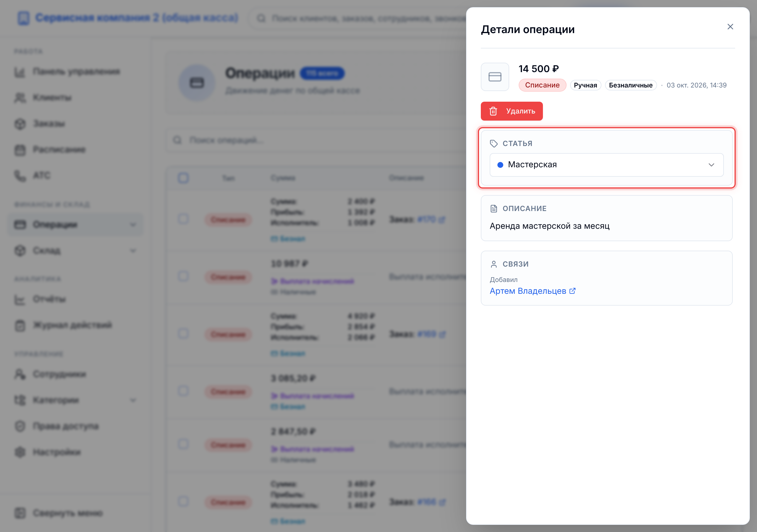Click the red Удалить delete button

pos(511,111)
